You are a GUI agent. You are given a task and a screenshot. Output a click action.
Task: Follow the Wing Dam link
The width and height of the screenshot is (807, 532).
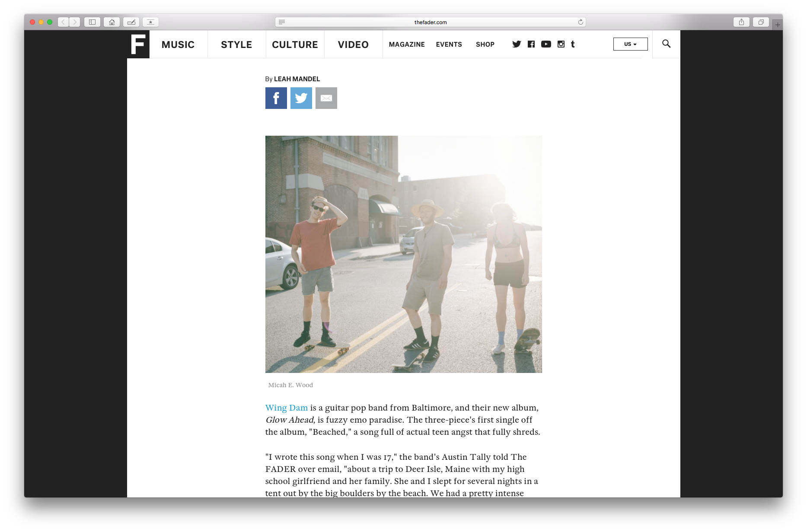[287, 408]
